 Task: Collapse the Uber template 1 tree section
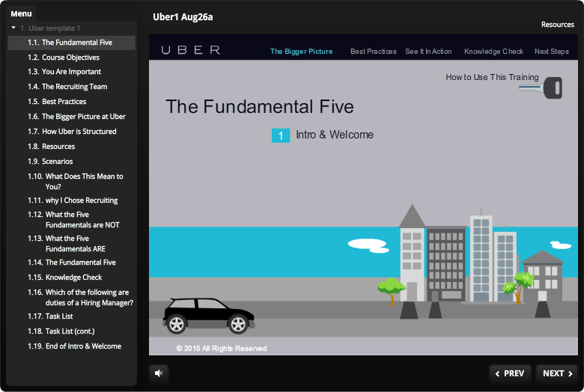[x=13, y=28]
